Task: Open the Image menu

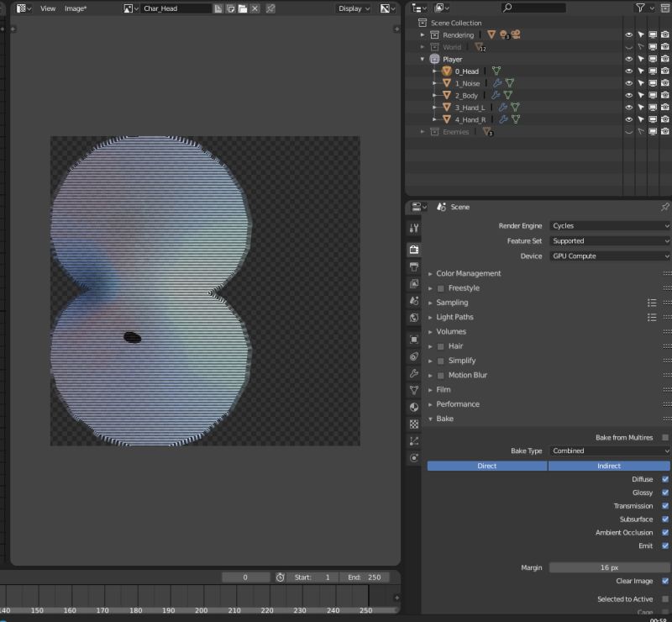Action: tap(76, 8)
